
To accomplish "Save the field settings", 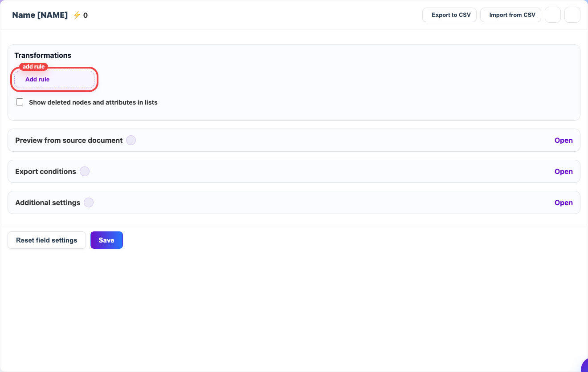I will tap(106, 240).
